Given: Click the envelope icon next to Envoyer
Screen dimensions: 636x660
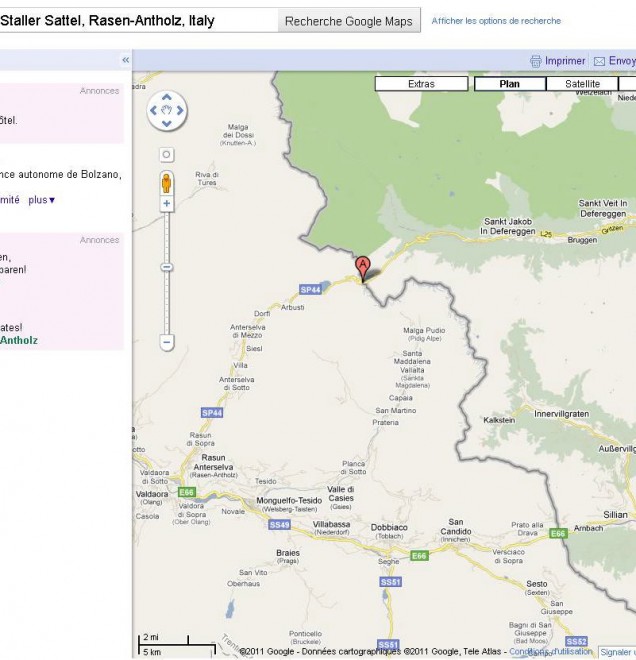Looking at the screenshot, I should pyautogui.click(x=599, y=61).
